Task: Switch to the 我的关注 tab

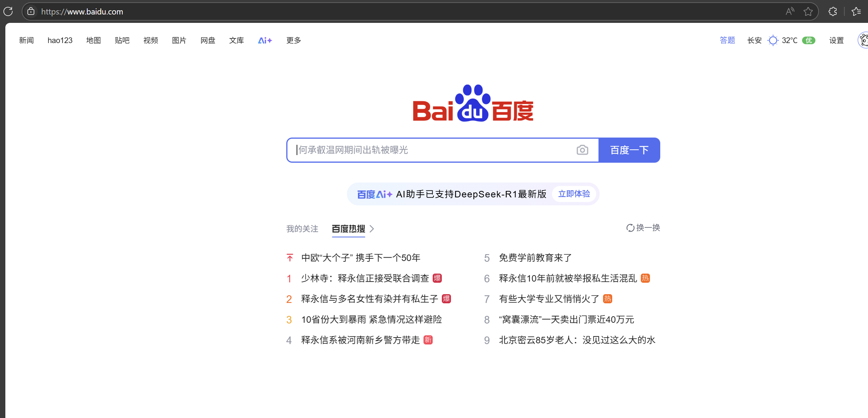Action: click(x=302, y=229)
